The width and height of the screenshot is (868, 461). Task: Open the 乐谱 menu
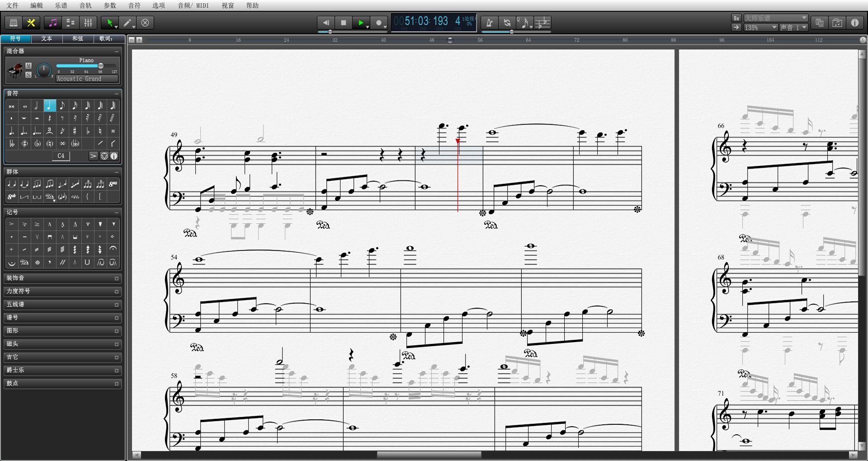click(61, 5)
